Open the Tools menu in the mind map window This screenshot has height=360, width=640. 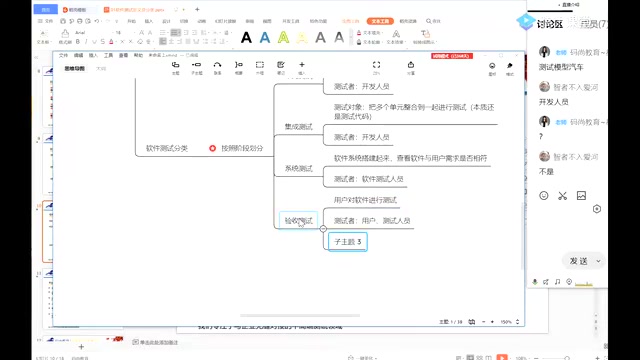click(108, 55)
